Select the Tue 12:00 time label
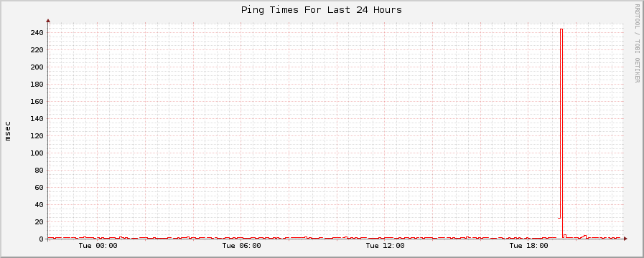The image size is (644, 258). 385,246
